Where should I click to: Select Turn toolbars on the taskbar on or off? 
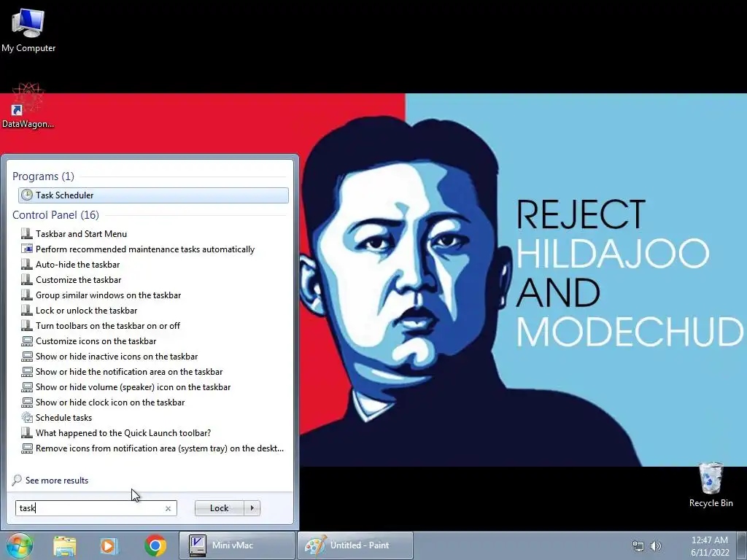108,326
